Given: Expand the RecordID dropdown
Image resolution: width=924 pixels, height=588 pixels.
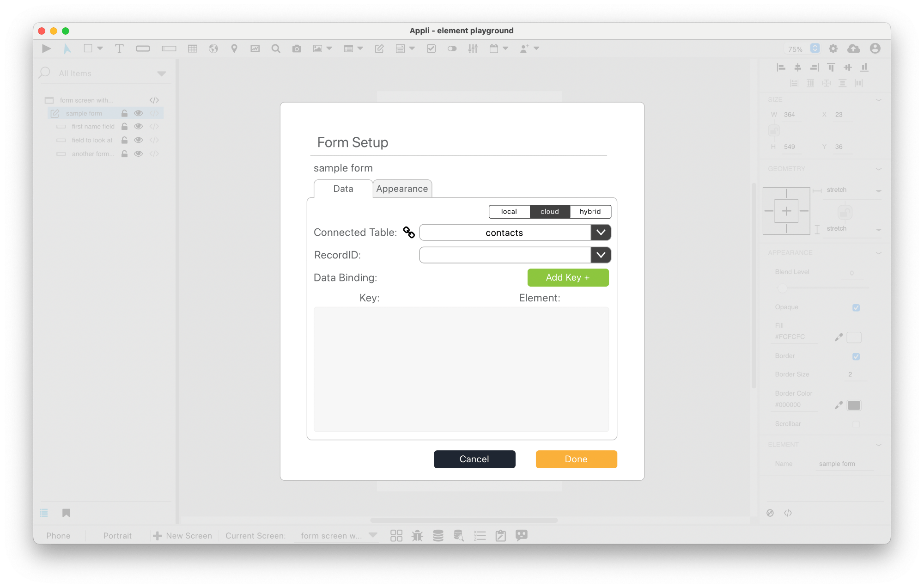Looking at the screenshot, I should [601, 255].
